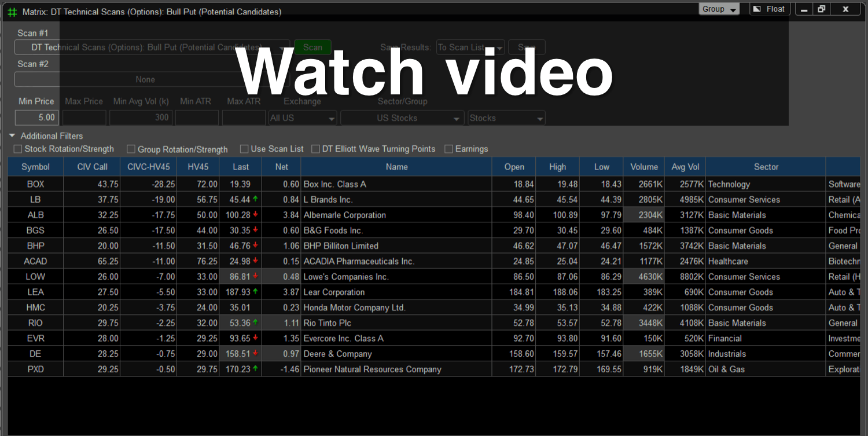Screen dimensions: 868x436
Task: Click the red down arrow in ACAD row
Action: coord(256,261)
